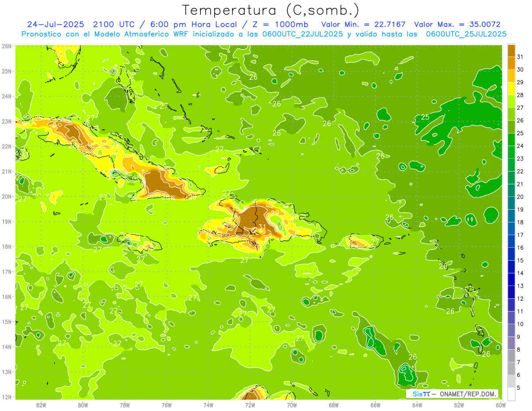Click the longitude label "72W"
532x411 pixels.
250,405
